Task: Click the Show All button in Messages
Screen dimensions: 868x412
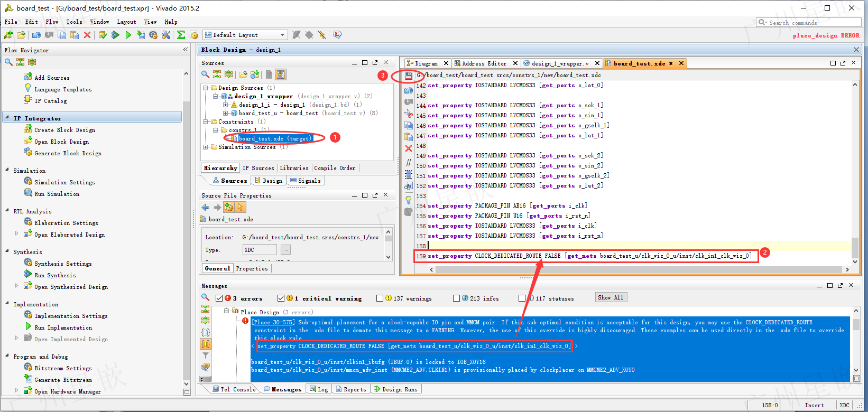Action: click(x=611, y=297)
